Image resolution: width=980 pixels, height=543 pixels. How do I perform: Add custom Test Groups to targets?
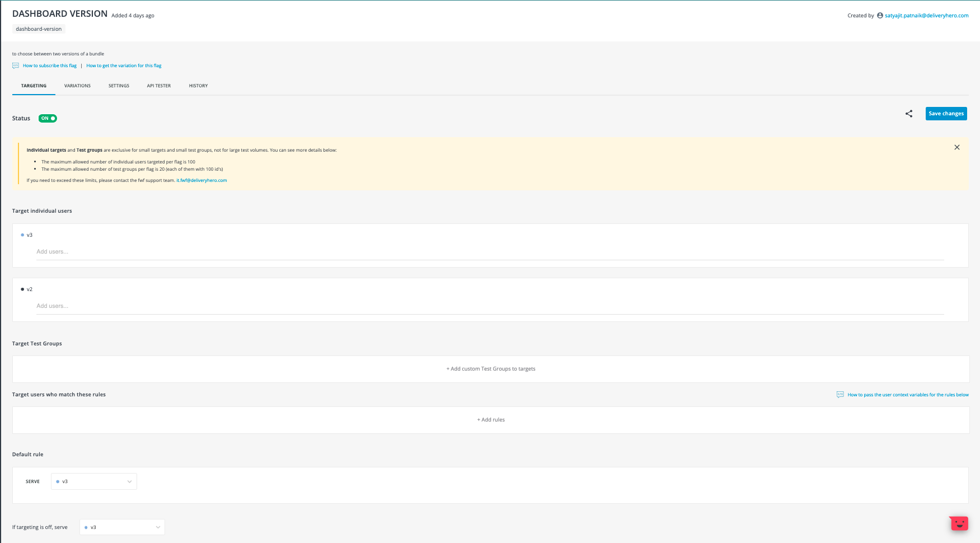click(x=491, y=369)
